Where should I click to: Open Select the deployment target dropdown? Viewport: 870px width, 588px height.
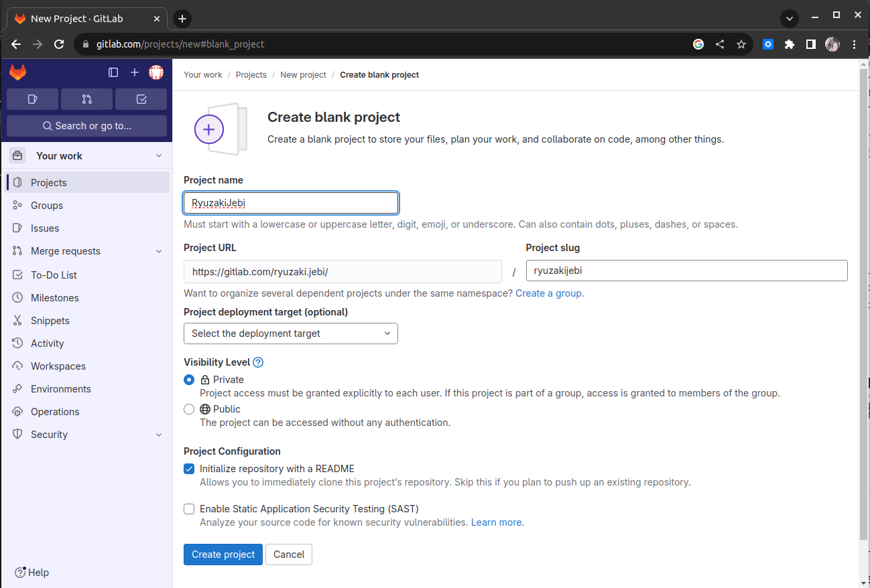click(291, 334)
